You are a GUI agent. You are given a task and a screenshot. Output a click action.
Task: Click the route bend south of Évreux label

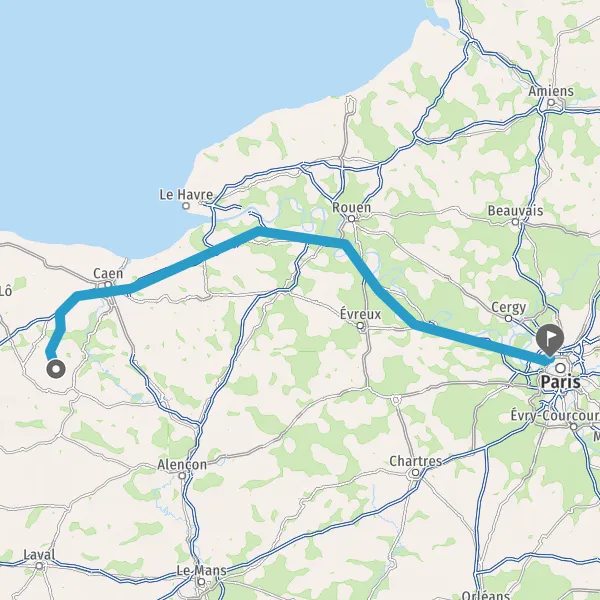point(413,325)
